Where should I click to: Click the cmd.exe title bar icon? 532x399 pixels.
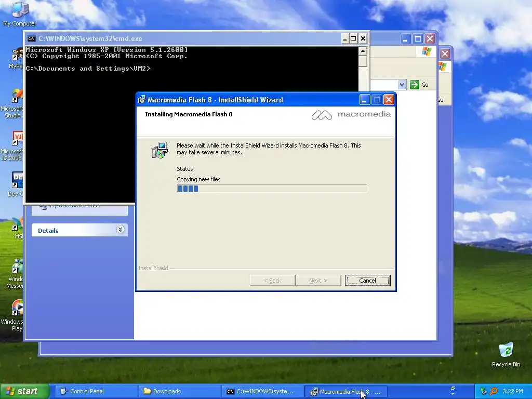coord(32,38)
